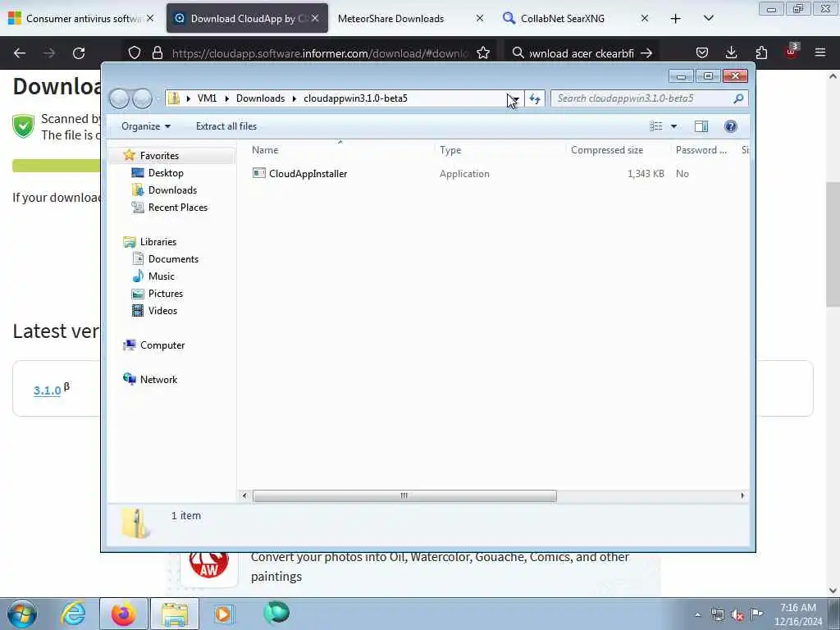Launch Internet Explorer from taskbar
Screen dimensions: 840x630
coord(73,614)
